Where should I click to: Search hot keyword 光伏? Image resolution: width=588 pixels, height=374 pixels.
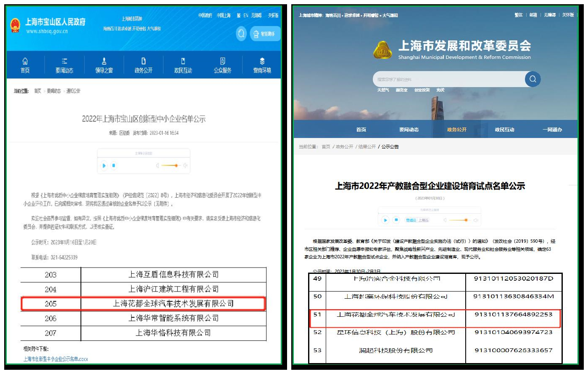[x=440, y=90]
